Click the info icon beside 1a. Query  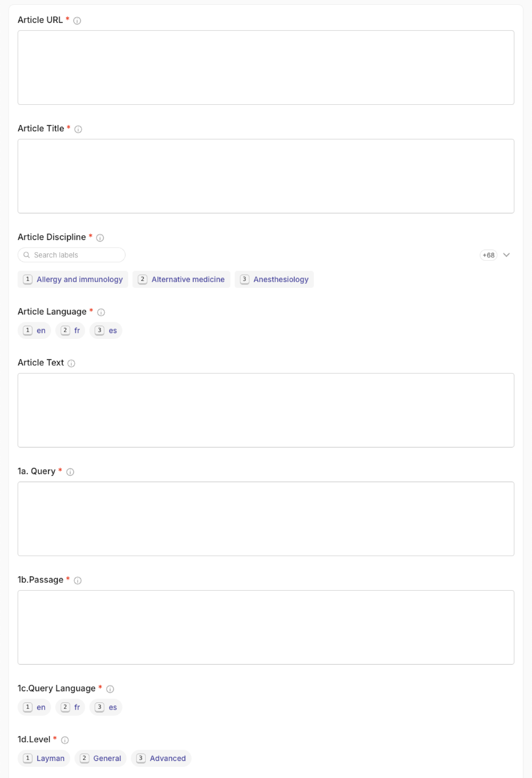click(70, 472)
